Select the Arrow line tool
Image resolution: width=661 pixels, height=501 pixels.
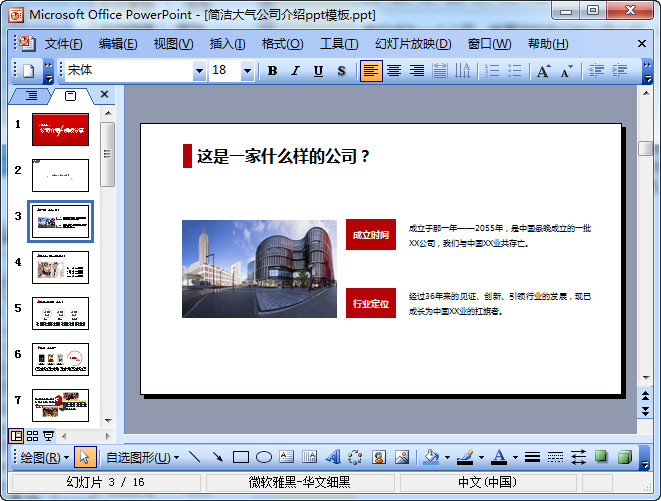point(218,457)
